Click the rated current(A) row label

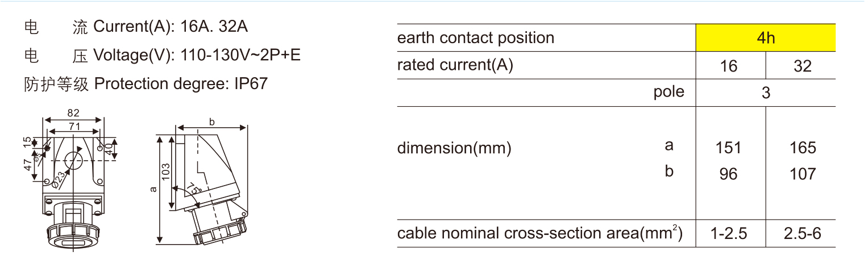tap(455, 65)
